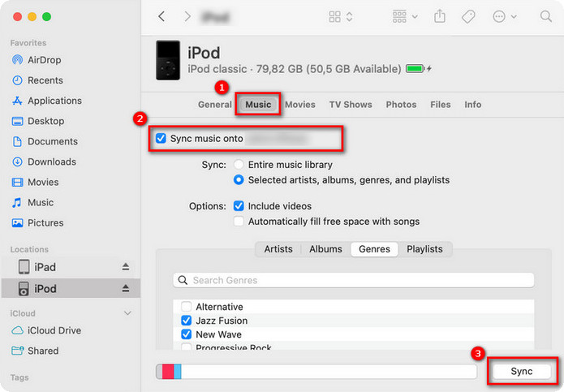Open the group-by grid icon menu
The image size is (564, 392).
pyautogui.click(x=399, y=16)
